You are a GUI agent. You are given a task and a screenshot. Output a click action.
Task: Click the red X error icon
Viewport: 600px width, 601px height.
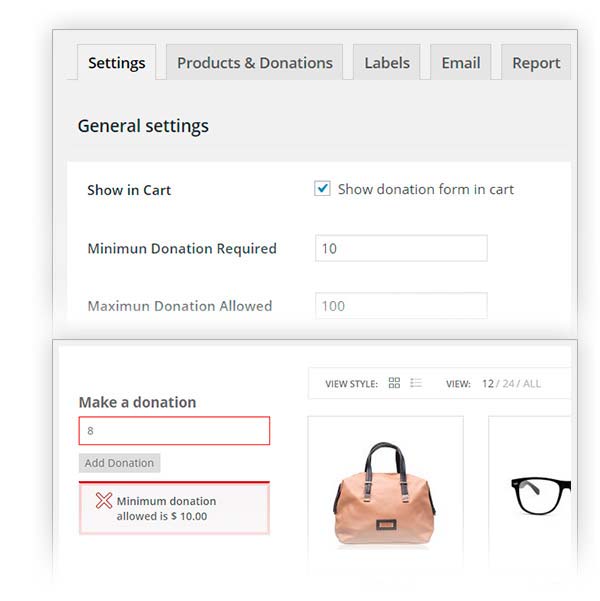103,501
